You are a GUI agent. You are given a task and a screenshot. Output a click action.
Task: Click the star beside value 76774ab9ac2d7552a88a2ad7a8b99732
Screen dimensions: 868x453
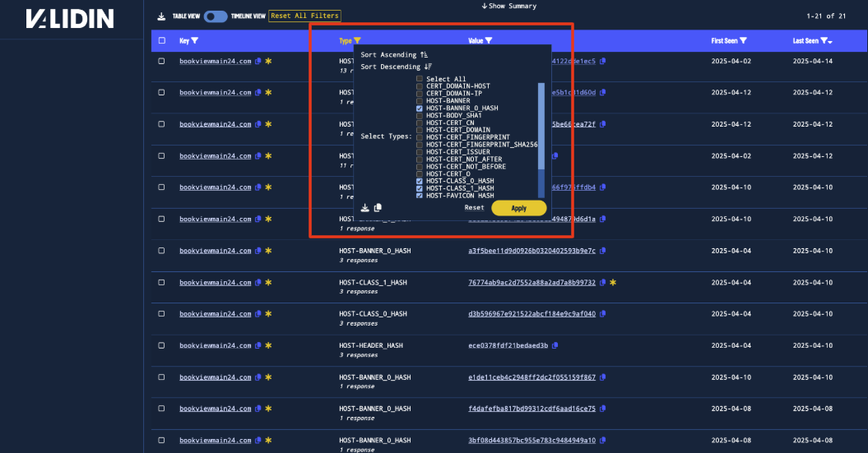(613, 282)
